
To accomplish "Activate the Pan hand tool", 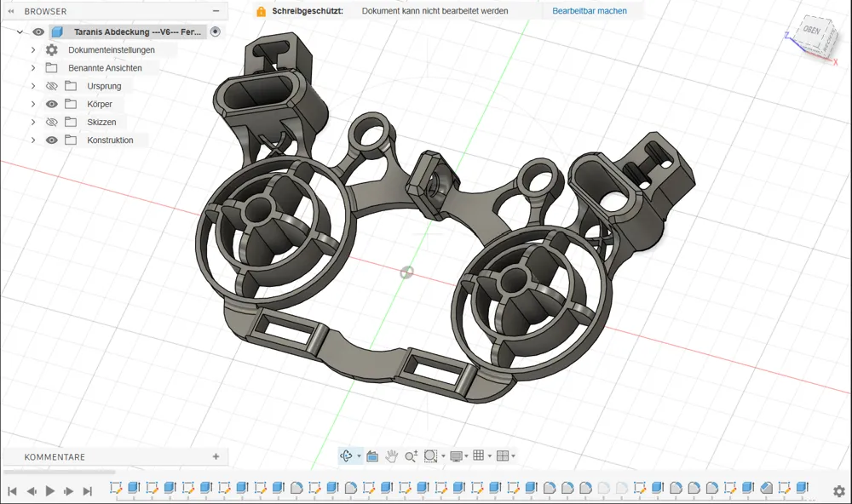I will click(x=391, y=456).
